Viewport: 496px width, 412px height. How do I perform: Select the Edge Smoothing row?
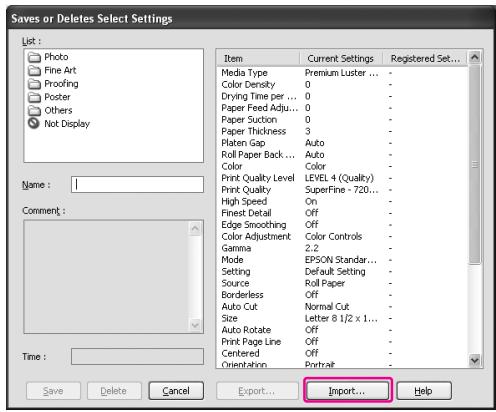342,225
